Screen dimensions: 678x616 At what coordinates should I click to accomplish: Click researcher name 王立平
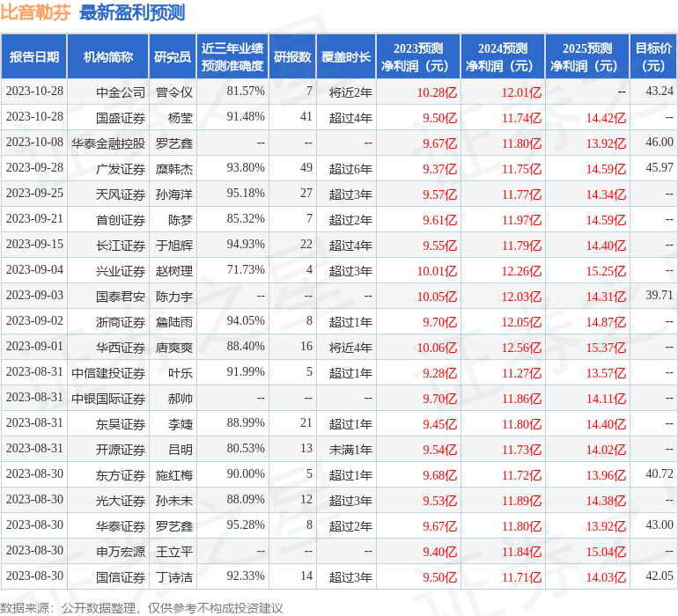pyautogui.click(x=173, y=551)
